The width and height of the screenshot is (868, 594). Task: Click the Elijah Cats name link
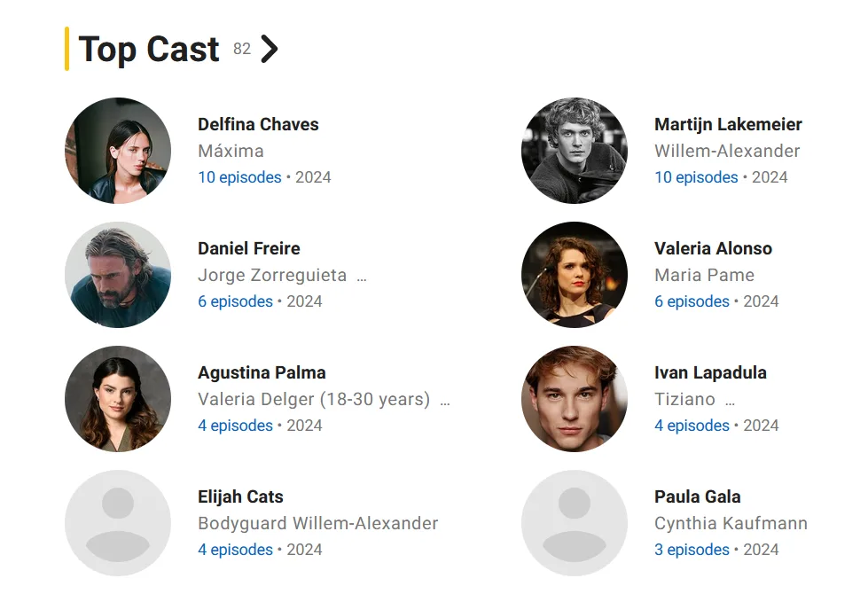click(x=240, y=496)
